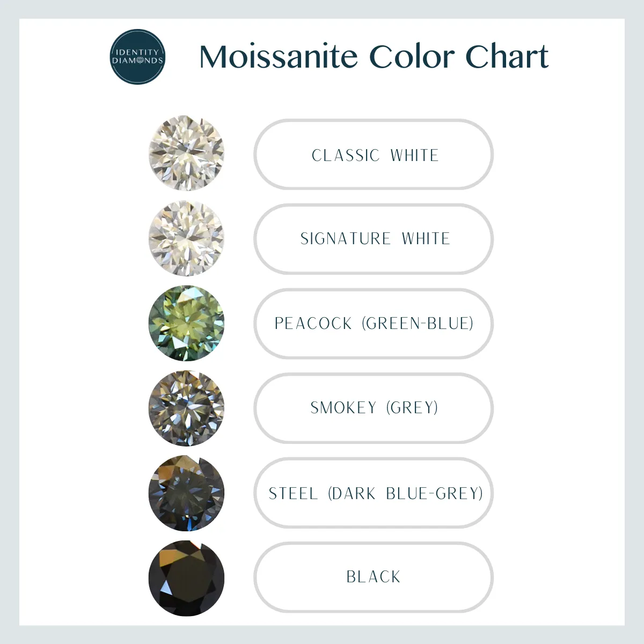Screen dimensions: 644x644
Task: Select the Signature White gemstone image
Action: [x=186, y=238]
